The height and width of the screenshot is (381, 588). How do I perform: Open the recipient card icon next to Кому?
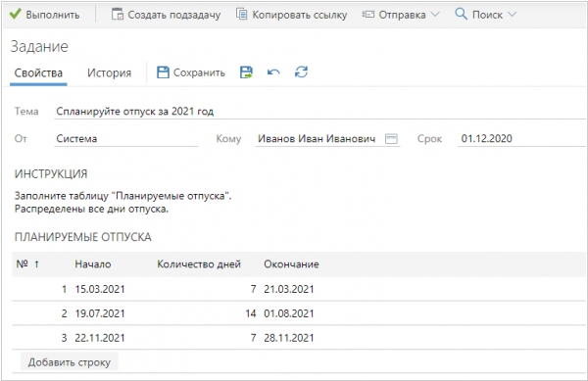(x=391, y=139)
